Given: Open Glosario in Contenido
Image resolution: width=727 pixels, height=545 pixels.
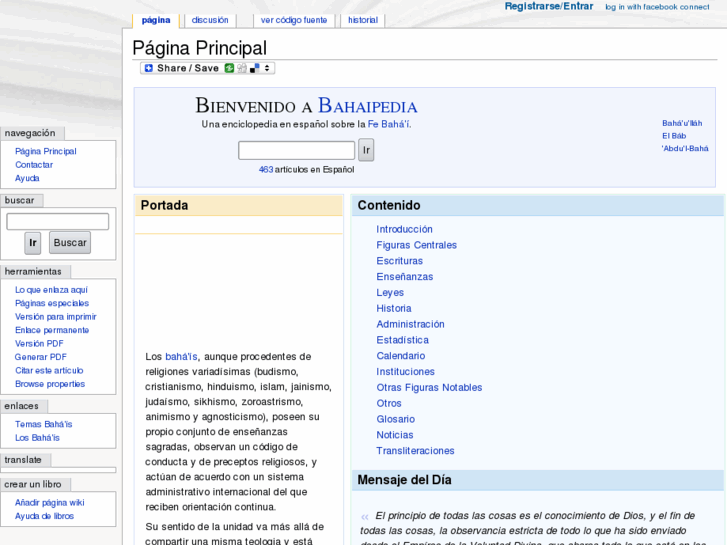Looking at the screenshot, I should pyautogui.click(x=395, y=419).
